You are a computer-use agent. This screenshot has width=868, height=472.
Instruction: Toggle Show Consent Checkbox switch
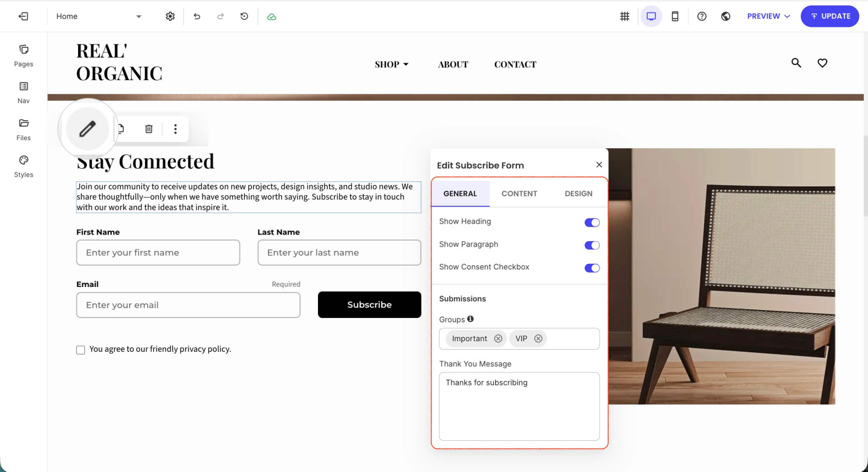[x=592, y=268]
